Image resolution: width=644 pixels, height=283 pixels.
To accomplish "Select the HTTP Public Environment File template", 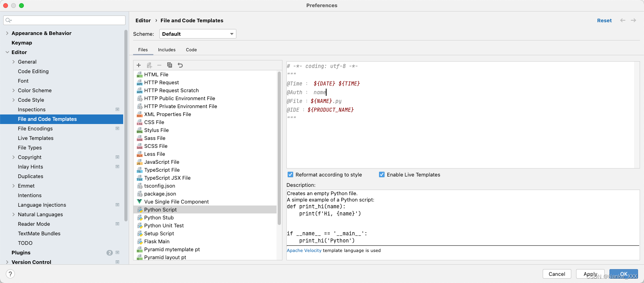I will pyautogui.click(x=205, y=98).
